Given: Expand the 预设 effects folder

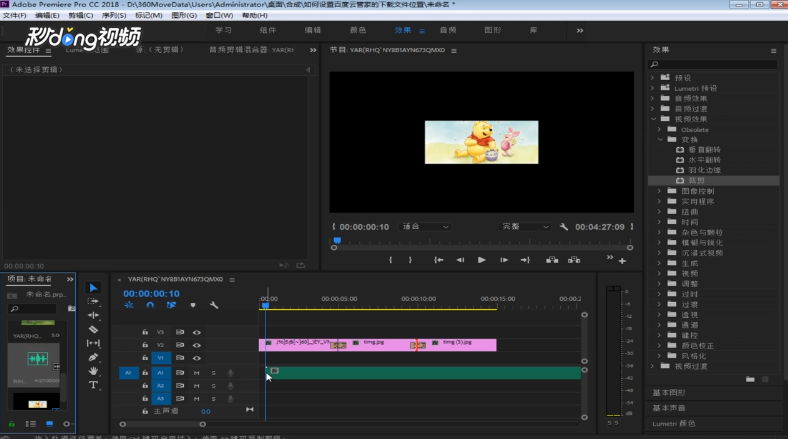Looking at the screenshot, I should click(x=653, y=78).
